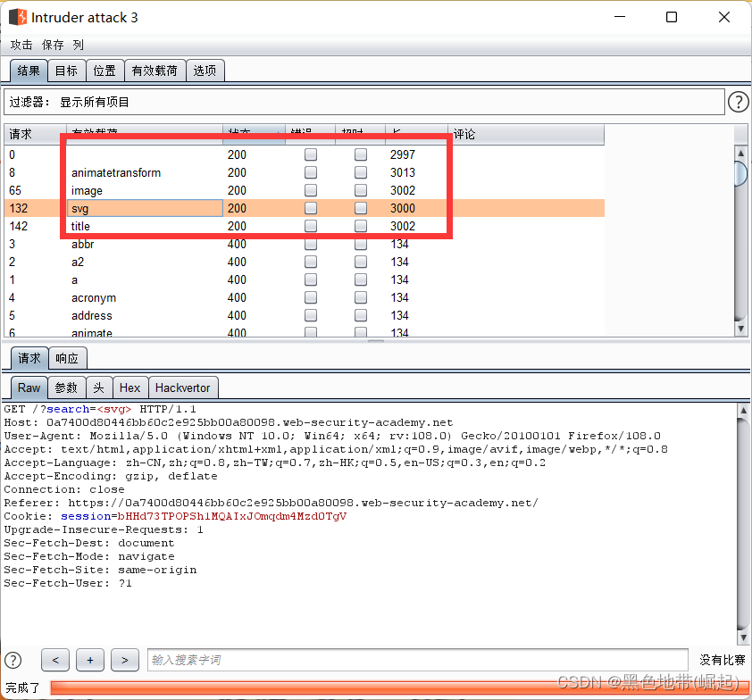Select the svg payload cell
752x700 pixels.
point(145,208)
